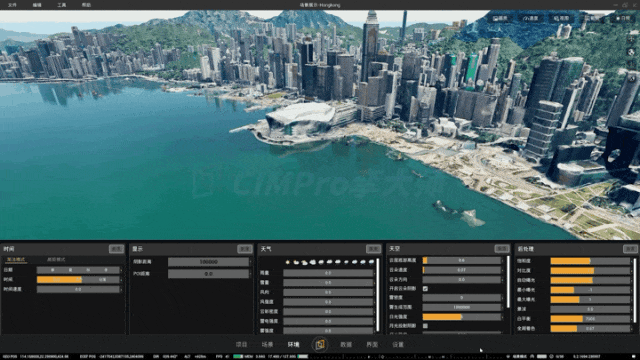Switch to the 项目 bottom tab

tap(242, 344)
